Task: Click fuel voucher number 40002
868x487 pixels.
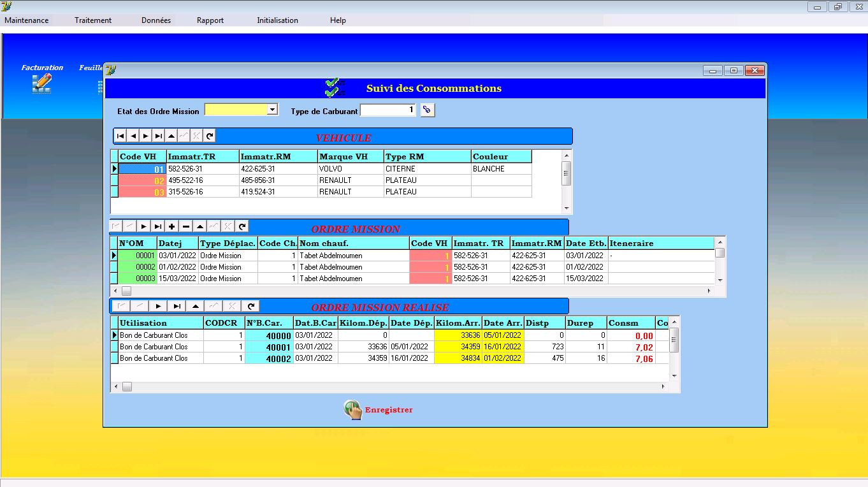Action: 269,358
